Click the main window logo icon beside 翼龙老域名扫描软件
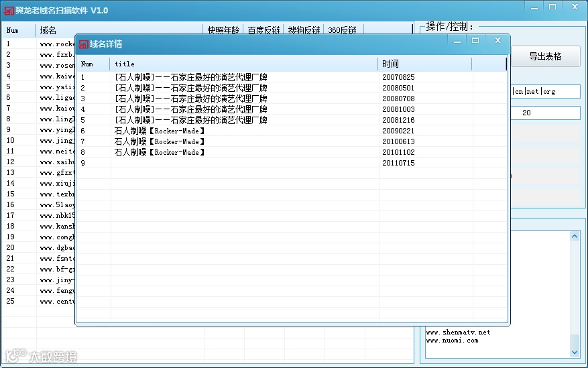Viewport: 588px width, 368px height. tap(9, 11)
